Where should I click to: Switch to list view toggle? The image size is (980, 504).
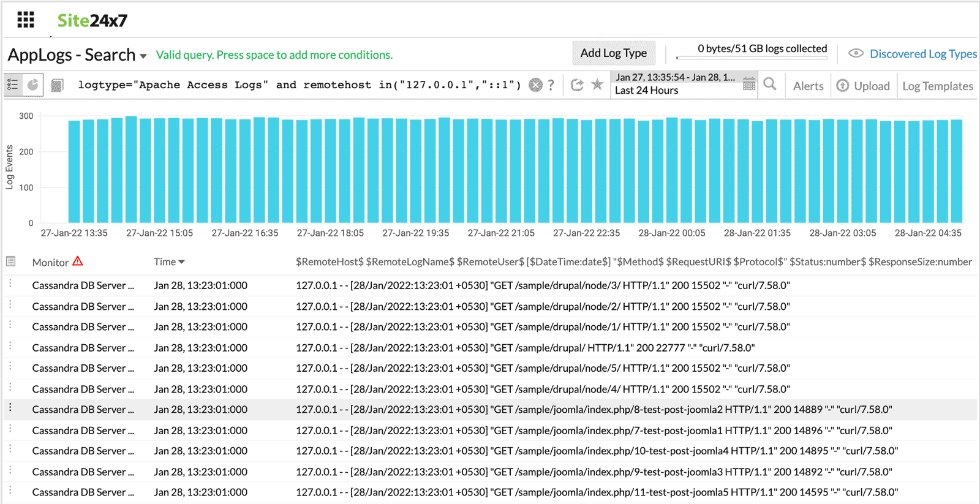click(x=13, y=85)
